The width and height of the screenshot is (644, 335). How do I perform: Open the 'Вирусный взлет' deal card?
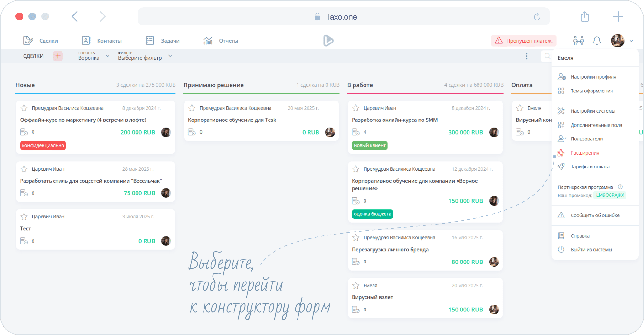(x=425, y=297)
